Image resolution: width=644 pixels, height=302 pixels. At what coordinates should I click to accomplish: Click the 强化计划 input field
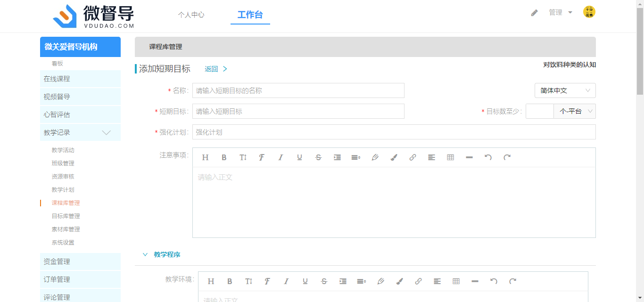point(394,132)
